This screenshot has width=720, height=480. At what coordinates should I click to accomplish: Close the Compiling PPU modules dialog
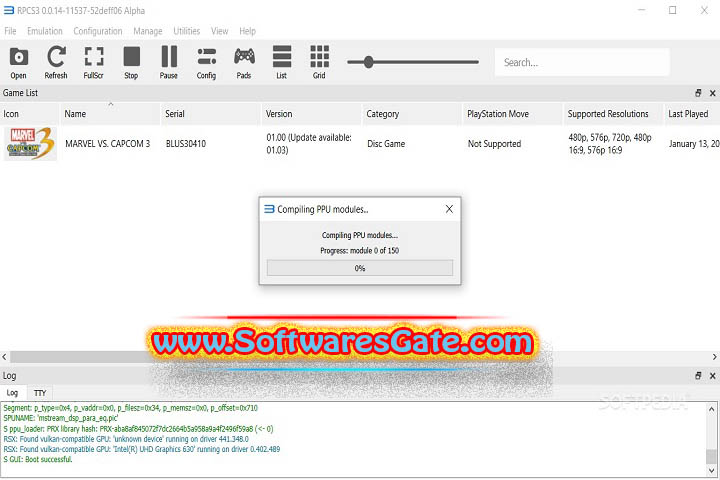449,209
